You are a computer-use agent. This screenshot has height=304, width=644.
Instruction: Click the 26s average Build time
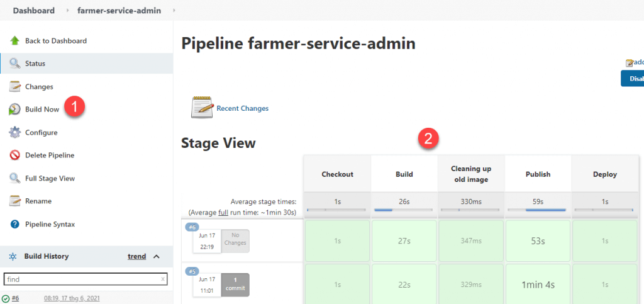(x=404, y=201)
